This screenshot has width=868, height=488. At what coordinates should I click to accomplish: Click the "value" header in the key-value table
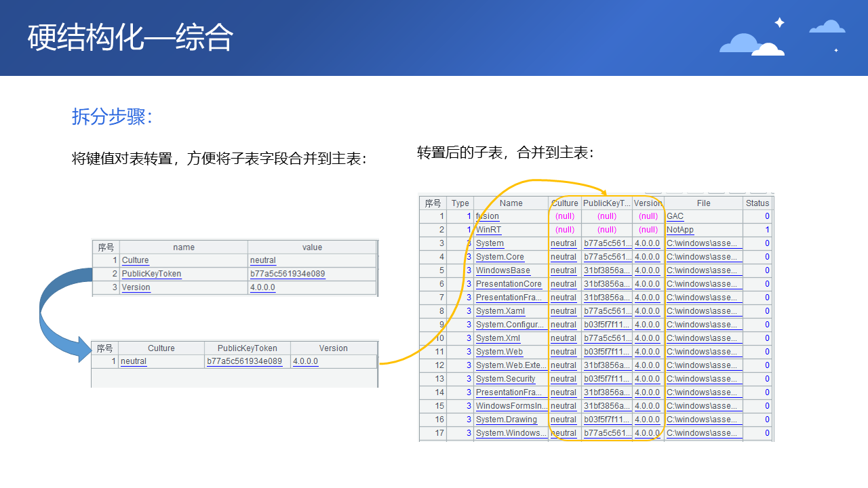click(312, 247)
